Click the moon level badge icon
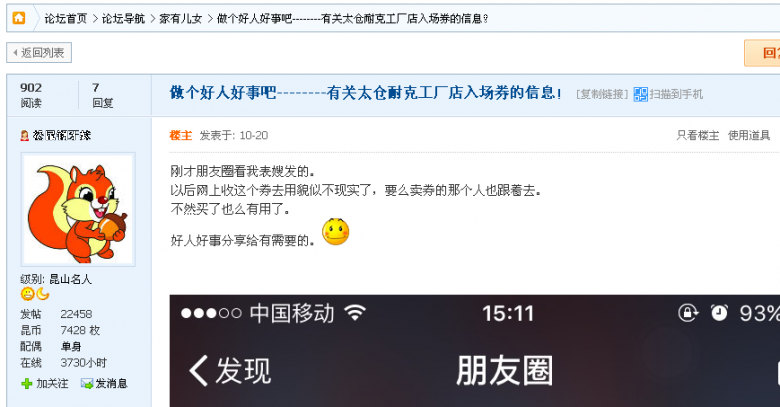 (x=43, y=294)
